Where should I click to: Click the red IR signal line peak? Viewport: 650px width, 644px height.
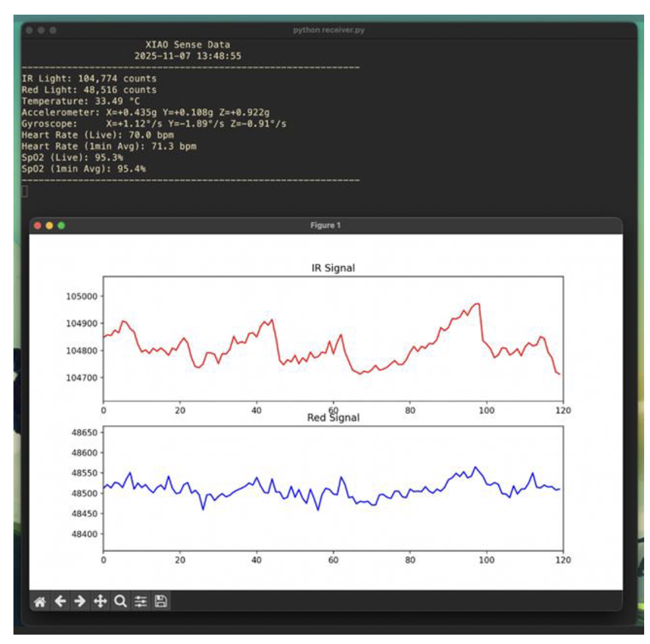click(x=477, y=304)
